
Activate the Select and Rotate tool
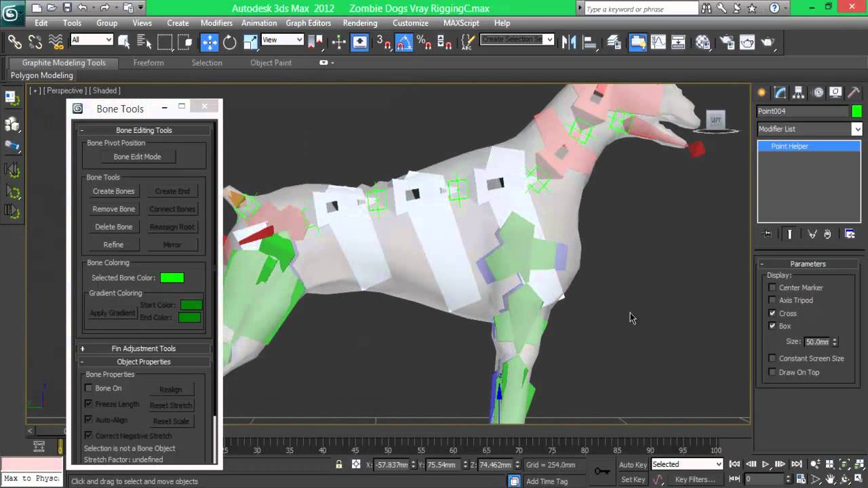point(230,42)
